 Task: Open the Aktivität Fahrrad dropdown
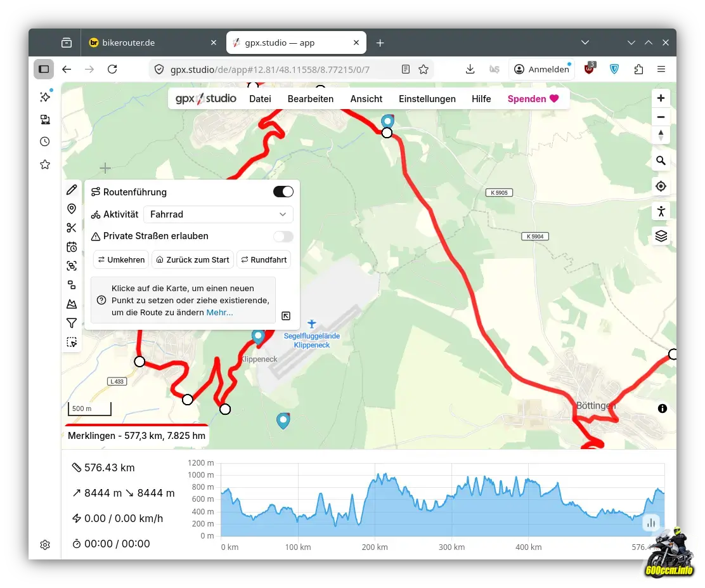[x=218, y=214]
